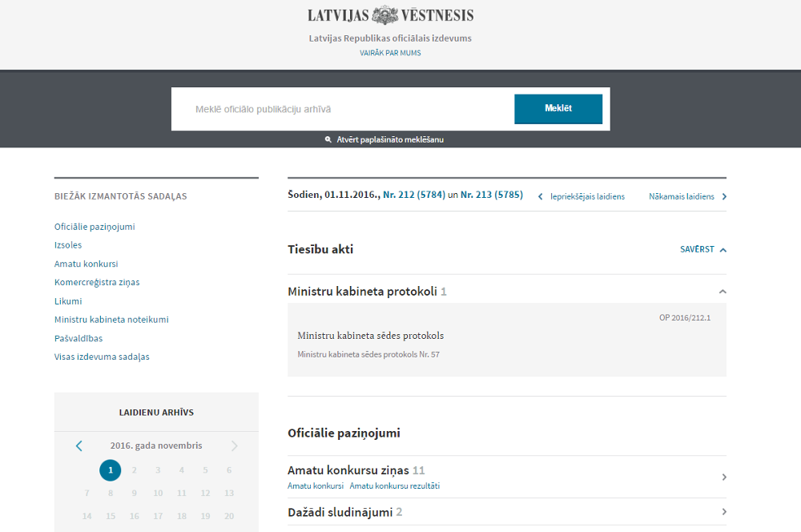801x532 pixels.
Task: Open the expanded search (Atvērt paplašināto meklēšanu)
Action: pos(384,139)
